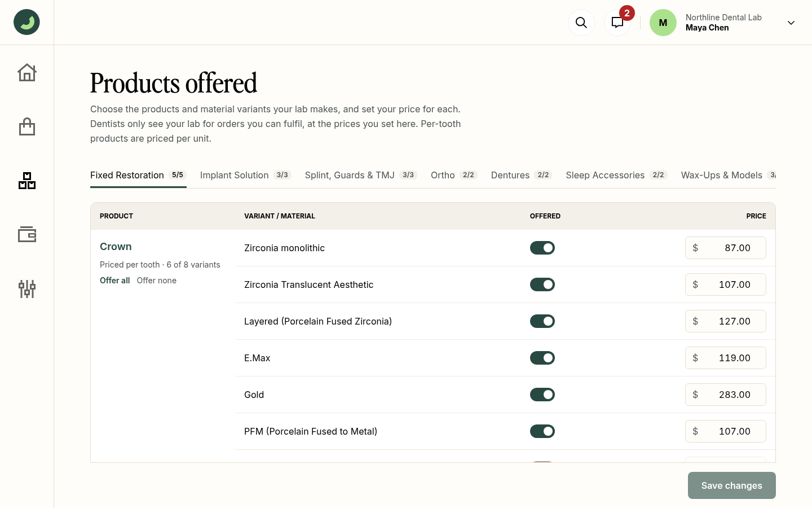Open the shopping bag orders icon

tap(27, 126)
